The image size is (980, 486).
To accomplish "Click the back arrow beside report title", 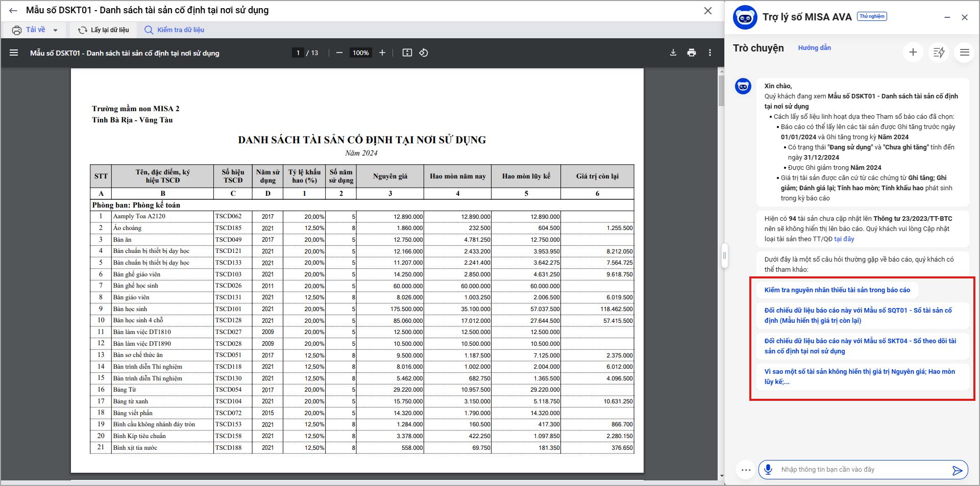I will click(13, 11).
